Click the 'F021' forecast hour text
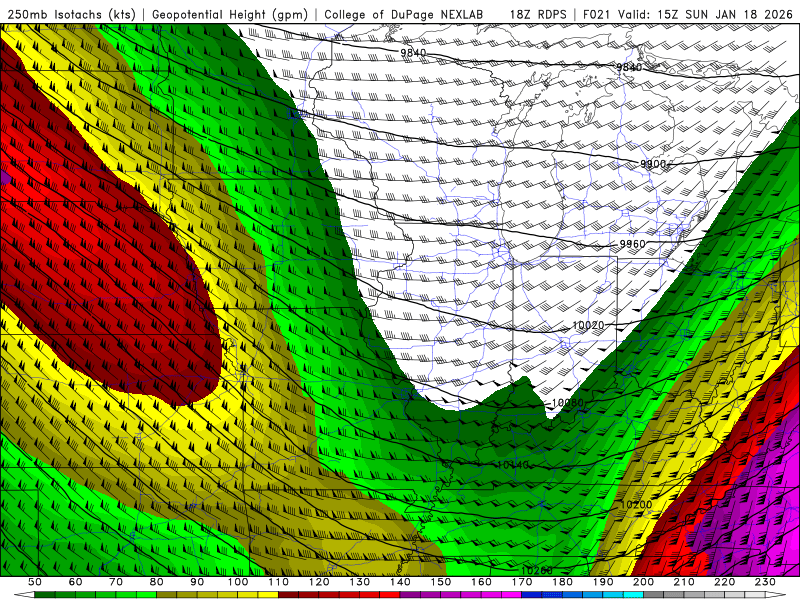This screenshot has width=800, height=600. click(596, 15)
